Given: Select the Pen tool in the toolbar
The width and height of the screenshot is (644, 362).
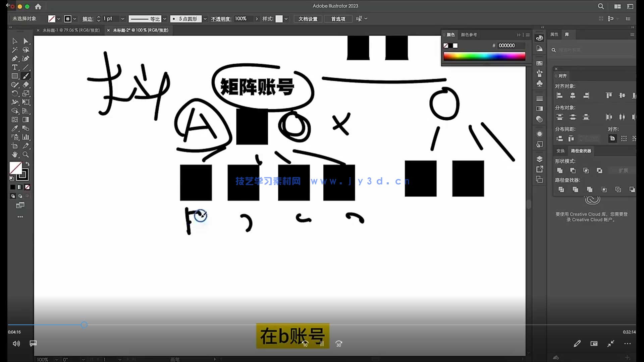Looking at the screenshot, I should [15, 58].
